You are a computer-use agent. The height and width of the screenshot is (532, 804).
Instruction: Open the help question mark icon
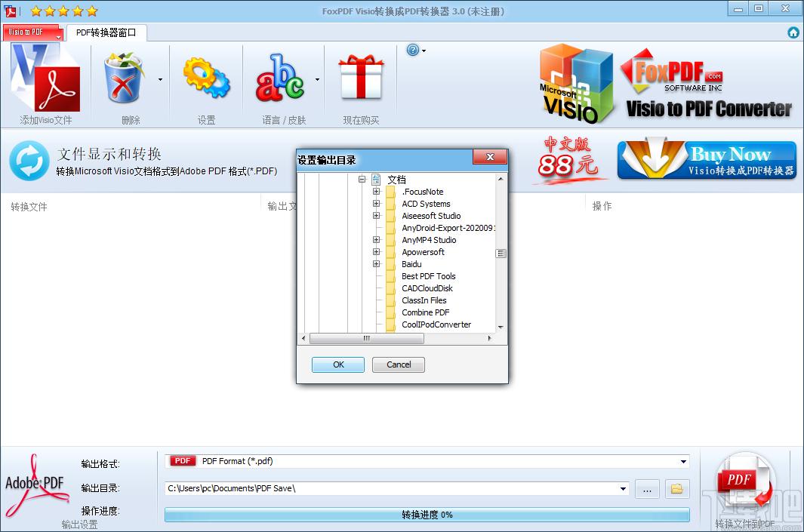point(413,51)
